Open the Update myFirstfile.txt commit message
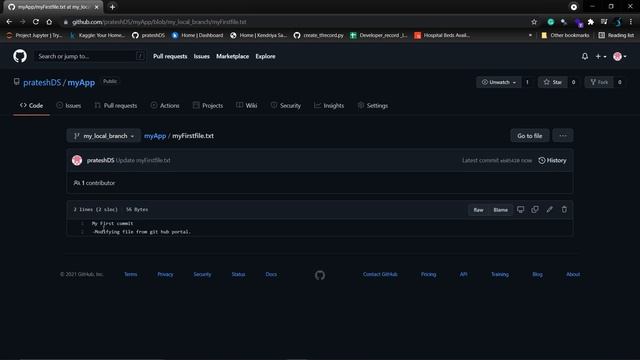640x360 pixels. pos(143,160)
